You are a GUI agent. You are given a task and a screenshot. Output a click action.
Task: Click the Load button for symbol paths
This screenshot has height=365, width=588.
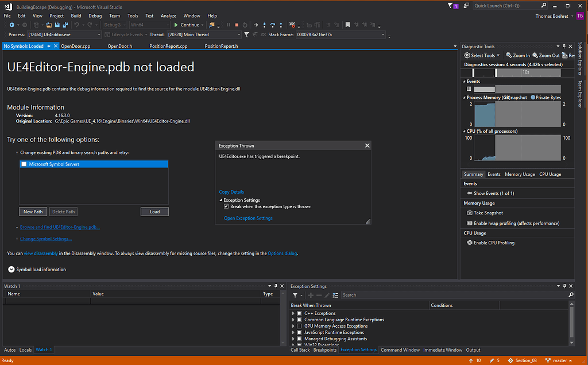(x=154, y=211)
